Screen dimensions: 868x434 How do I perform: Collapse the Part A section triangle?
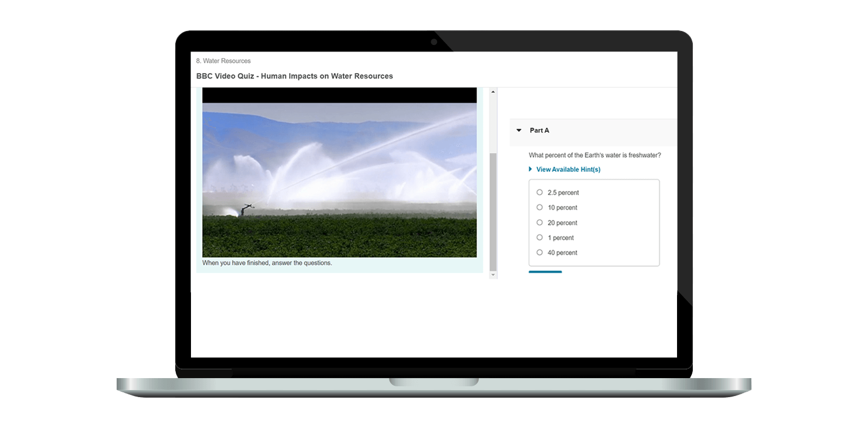pyautogui.click(x=519, y=130)
